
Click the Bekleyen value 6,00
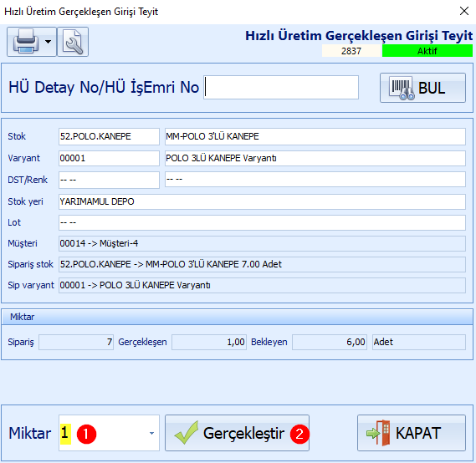coord(330,343)
